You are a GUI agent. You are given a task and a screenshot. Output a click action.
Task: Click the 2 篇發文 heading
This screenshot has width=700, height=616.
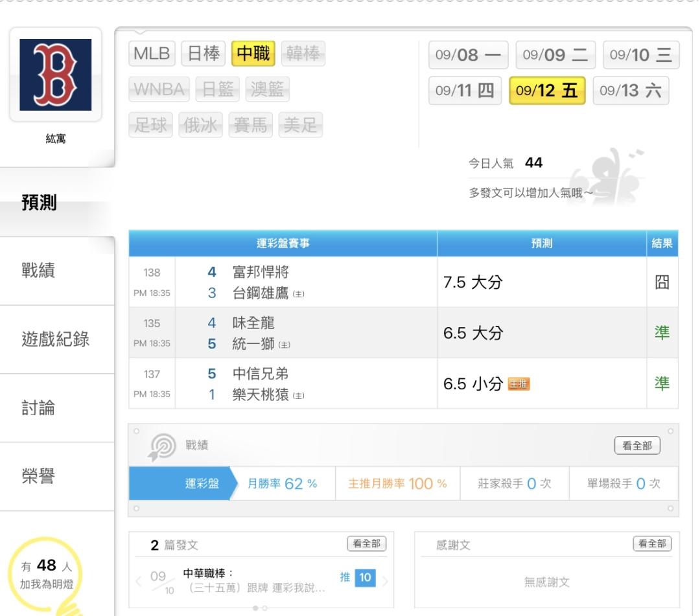click(174, 545)
